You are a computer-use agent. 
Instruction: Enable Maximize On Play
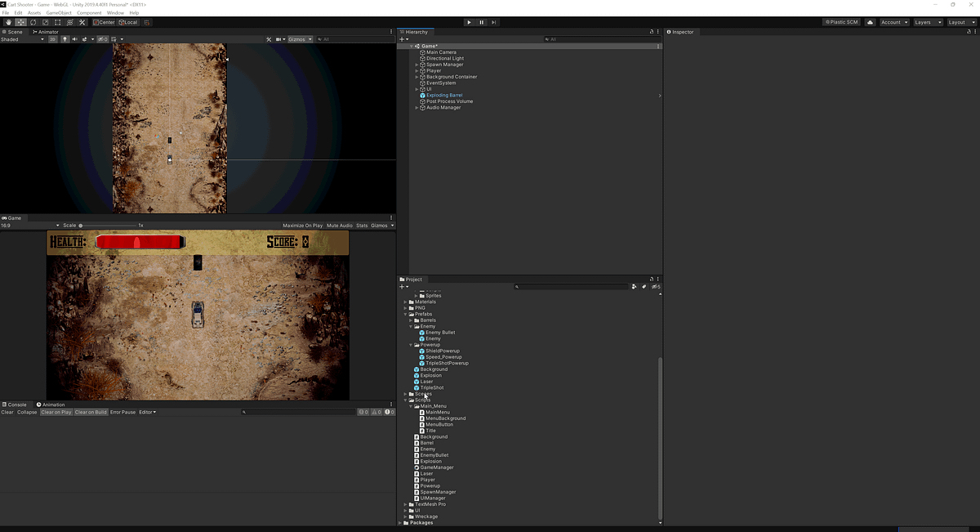[303, 226]
